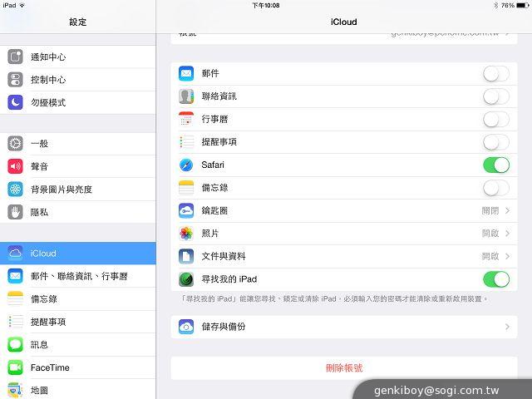Select 地圖 label in sidebar

(39, 390)
